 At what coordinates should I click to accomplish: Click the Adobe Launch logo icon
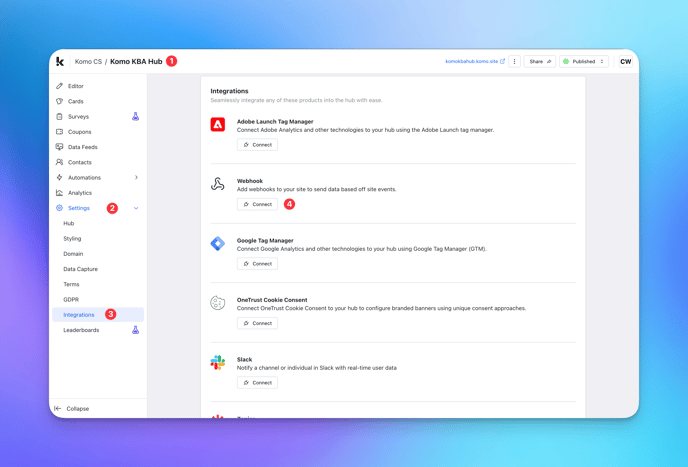218,125
